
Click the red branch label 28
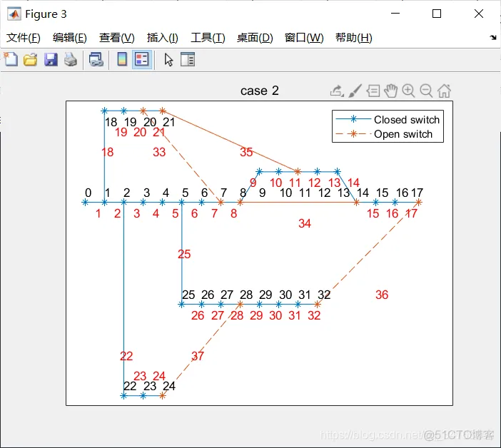(x=237, y=315)
